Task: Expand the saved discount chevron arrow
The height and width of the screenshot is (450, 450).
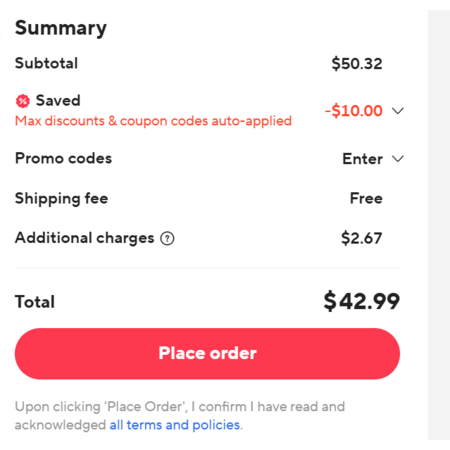Action: (398, 111)
